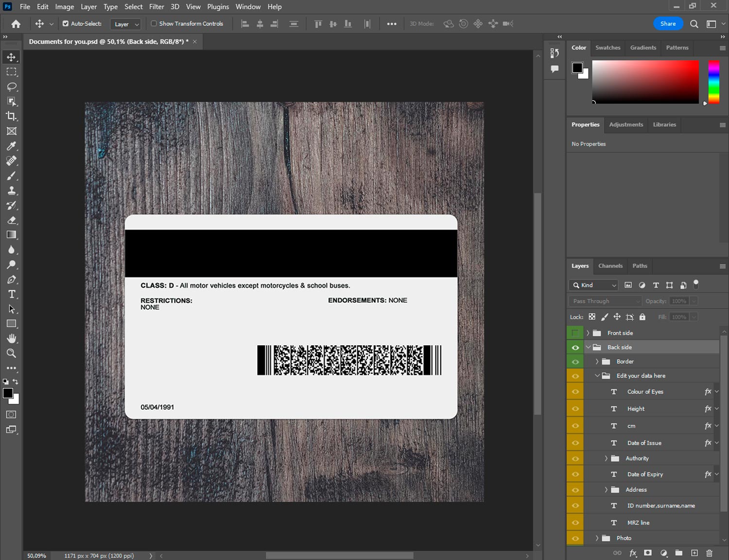
Task: Select the Lasso tool
Action: pos(12,87)
